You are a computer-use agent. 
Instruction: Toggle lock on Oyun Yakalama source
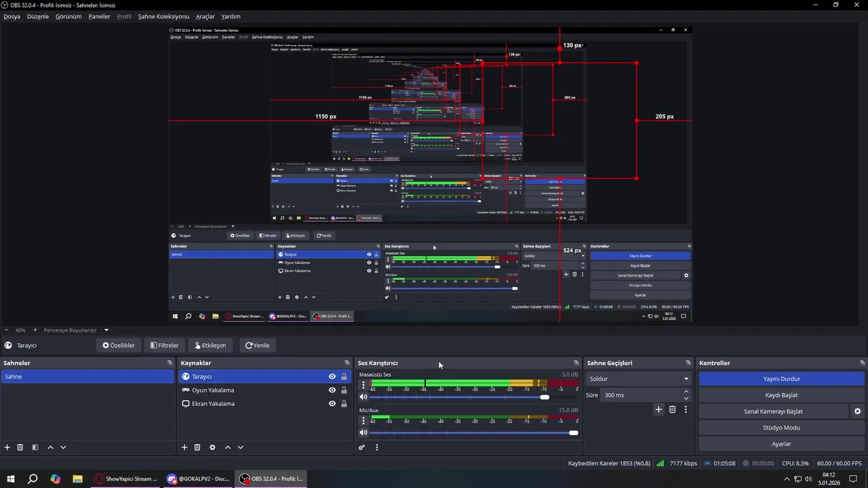point(344,390)
